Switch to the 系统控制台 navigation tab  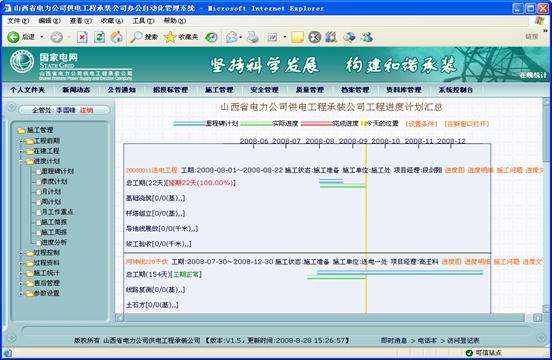coord(456,90)
